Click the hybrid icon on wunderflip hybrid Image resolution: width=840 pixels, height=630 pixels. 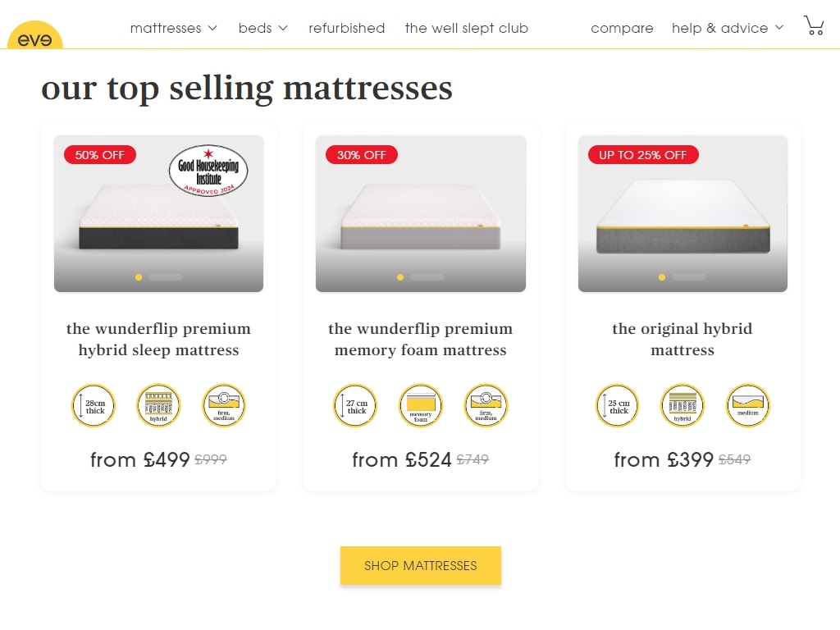158,405
